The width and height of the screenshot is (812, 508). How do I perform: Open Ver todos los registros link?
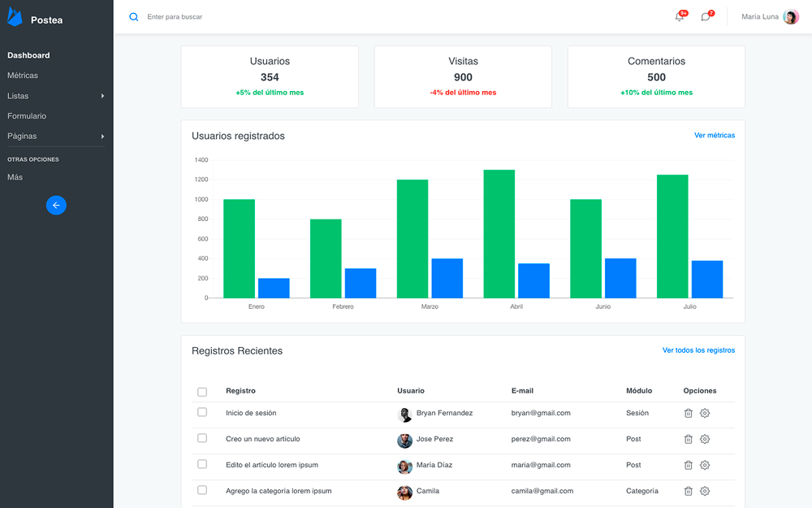(x=698, y=350)
